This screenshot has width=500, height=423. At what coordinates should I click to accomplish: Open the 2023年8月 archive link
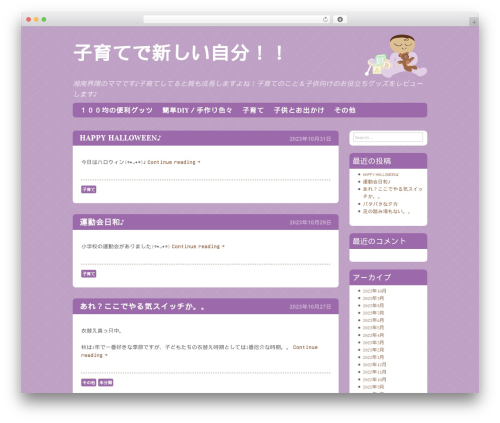pos(373,305)
